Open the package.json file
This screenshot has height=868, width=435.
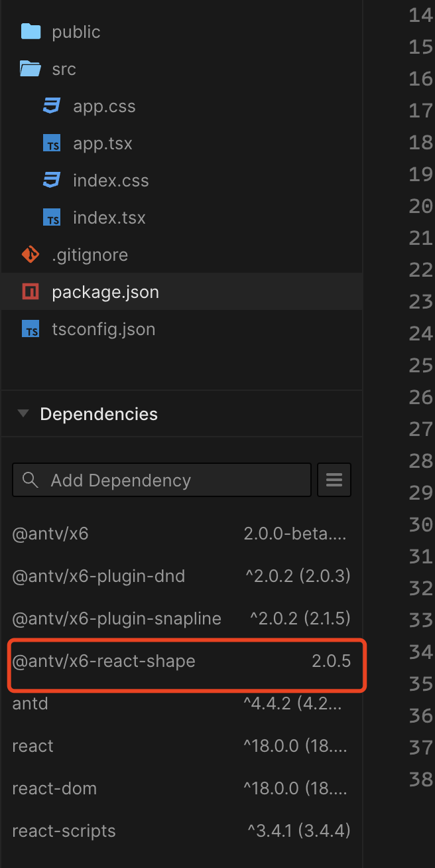[x=106, y=291]
